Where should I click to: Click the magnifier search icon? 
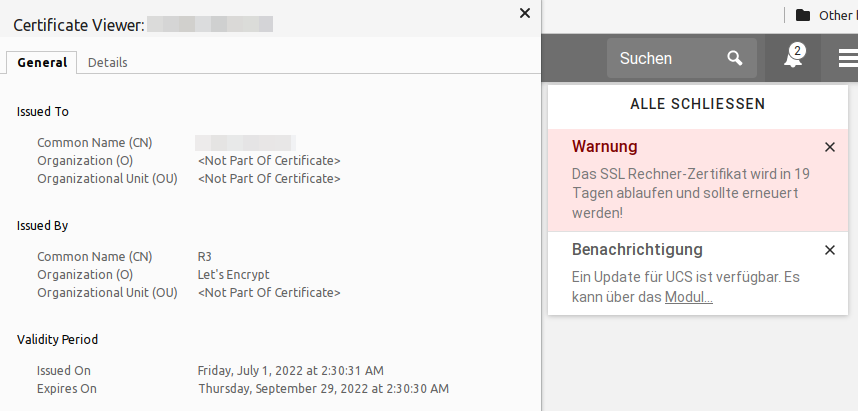(735, 59)
